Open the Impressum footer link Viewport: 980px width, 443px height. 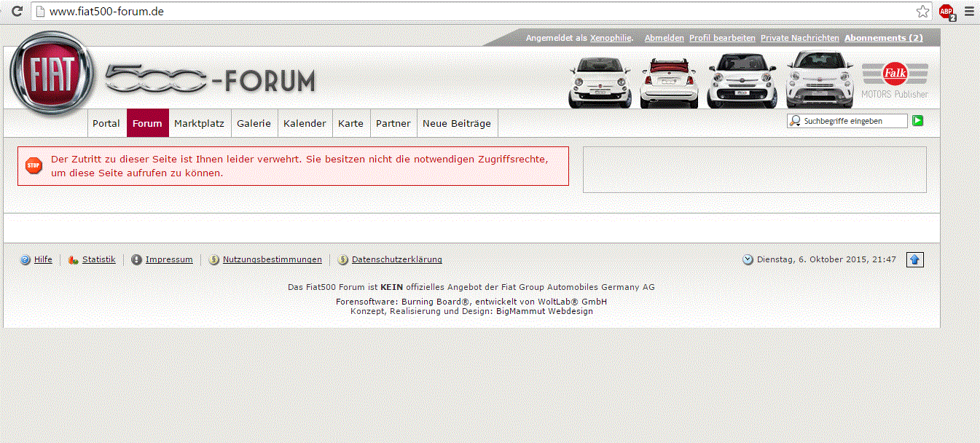coord(169,259)
